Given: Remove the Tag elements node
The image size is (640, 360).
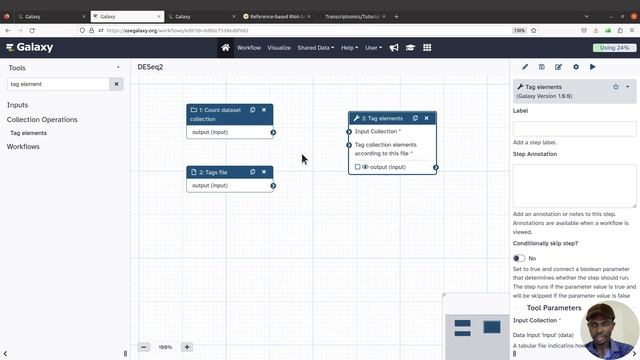Looking at the screenshot, I should tap(427, 118).
